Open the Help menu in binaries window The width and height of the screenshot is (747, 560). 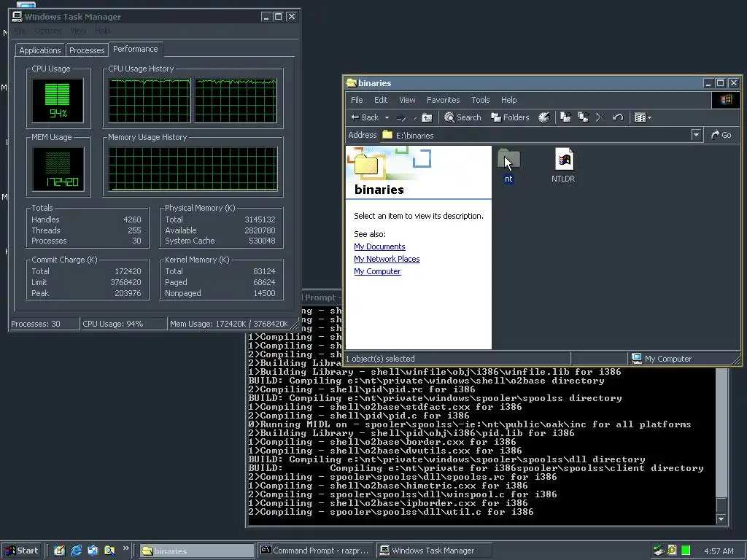(508, 100)
